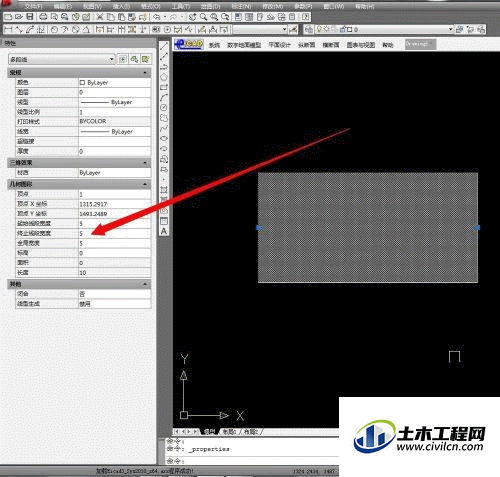Click the Undo arrow icon
This screenshot has height=477, width=500.
(156, 17)
